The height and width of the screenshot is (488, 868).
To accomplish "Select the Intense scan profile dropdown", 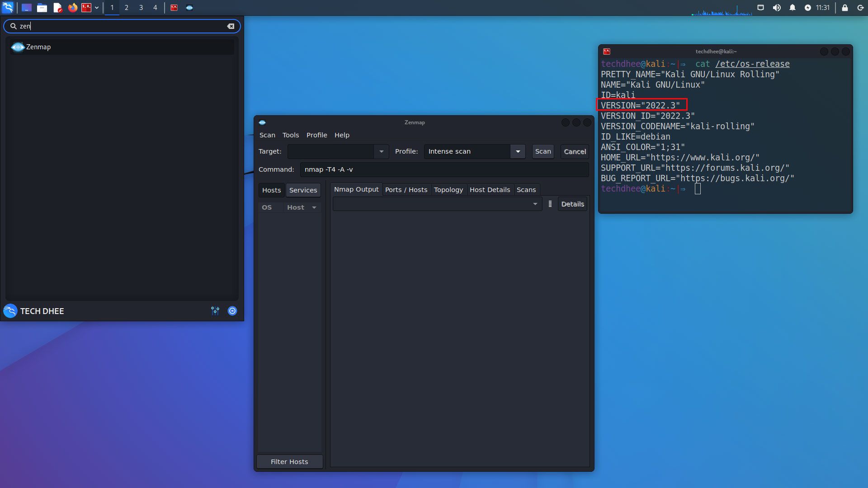I will (473, 151).
